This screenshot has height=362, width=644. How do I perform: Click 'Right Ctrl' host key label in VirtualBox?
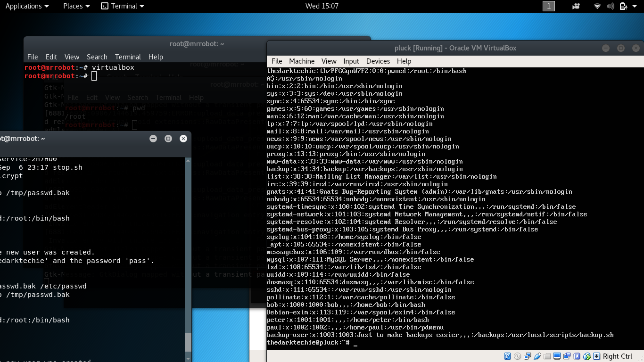tap(618, 356)
